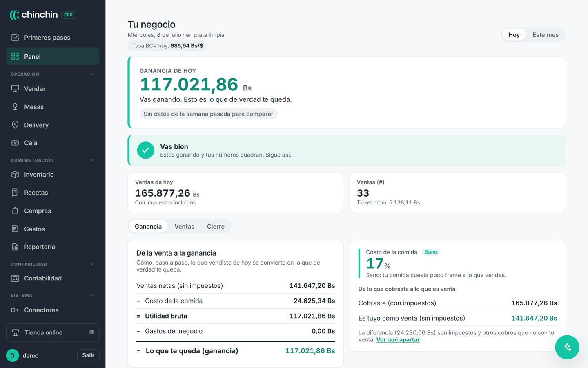Click 'Sin datos de la semana pasada' chip
This screenshot has height=368, width=588.
pos(208,114)
